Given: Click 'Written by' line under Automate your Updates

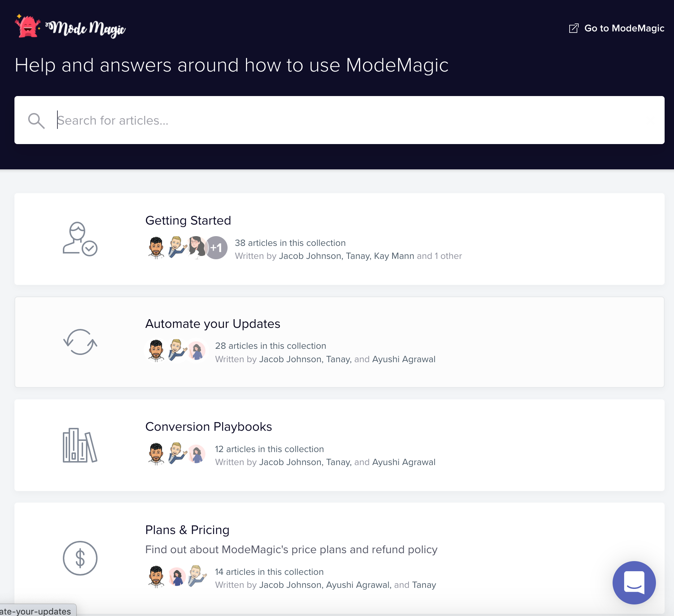Looking at the screenshot, I should coord(325,359).
